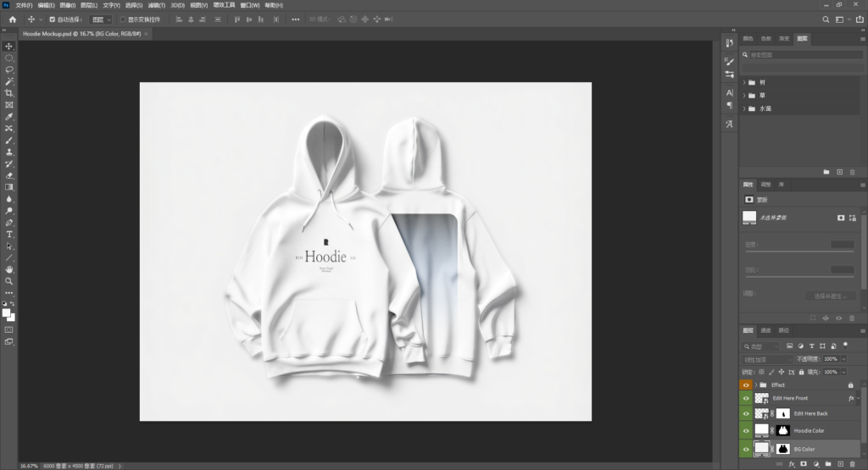Viewport: 868px width, 470px height.
Task: Open the layer opacity dropdown arrow
Action: click(843, 359)
